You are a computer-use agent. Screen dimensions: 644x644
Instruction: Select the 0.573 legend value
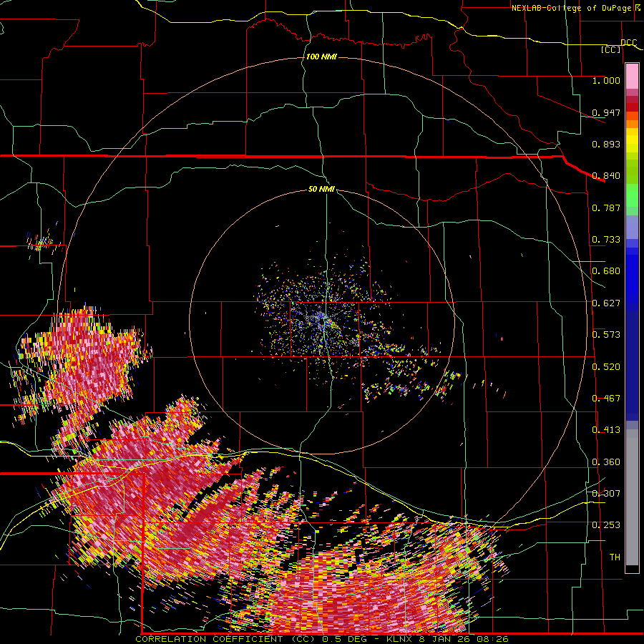coord(606,335)
